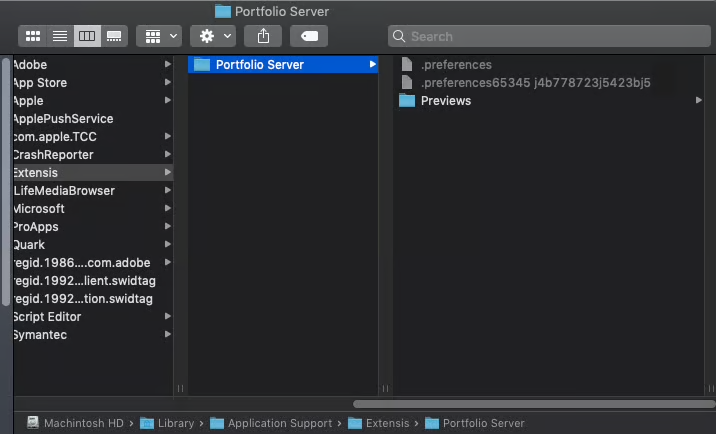The width and height of the screenshot is (716, 434).
Task: Select column view button
Action: tap(87, 36)
